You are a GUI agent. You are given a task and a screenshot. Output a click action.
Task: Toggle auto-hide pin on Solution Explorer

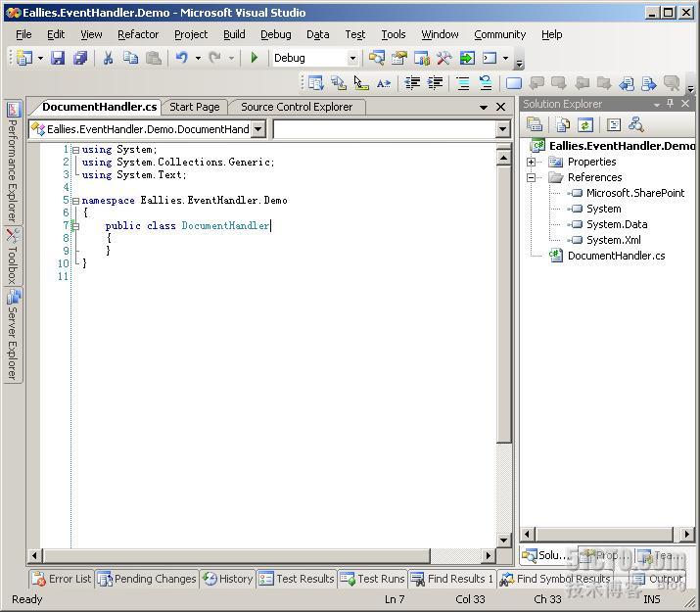tap(670, 104)
